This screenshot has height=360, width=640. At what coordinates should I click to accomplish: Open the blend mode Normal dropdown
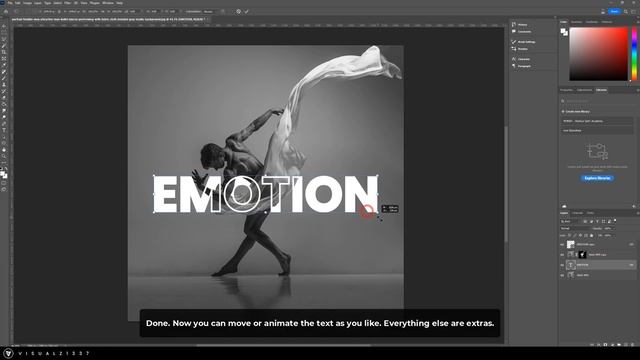575,229
